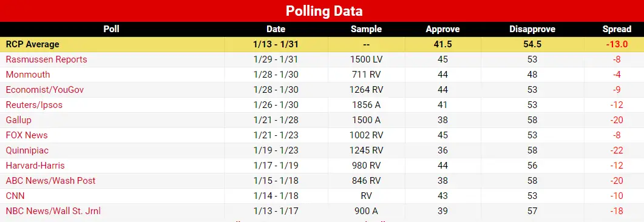Click the Sample column header
The image size is (644, 222).
pos(367,29)
